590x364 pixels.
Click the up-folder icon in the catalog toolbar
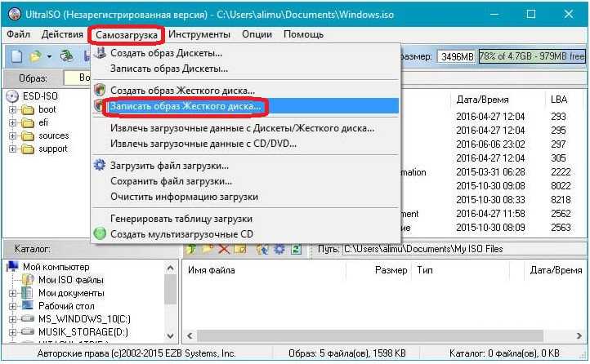click(191, 249)
